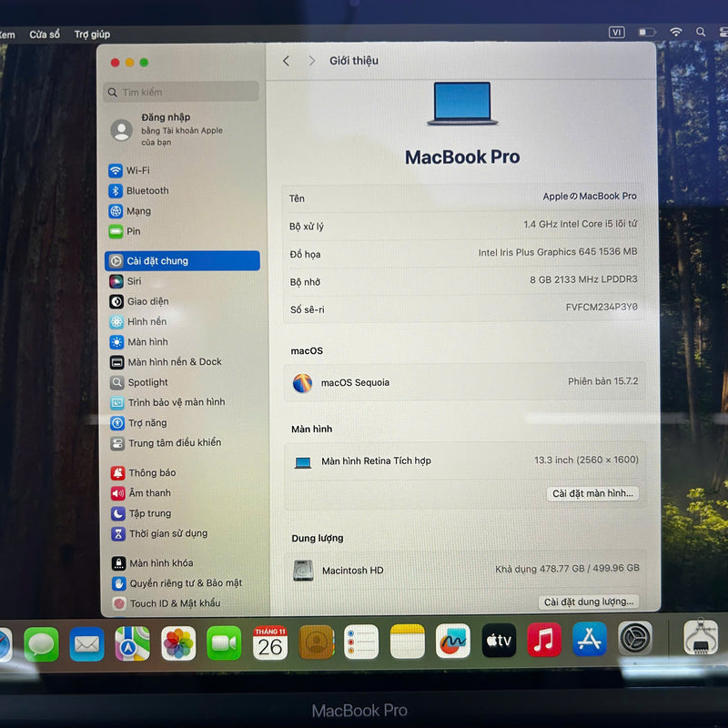
Task: Open Âm thanh sound settings
Action: [x=150, y=493]
